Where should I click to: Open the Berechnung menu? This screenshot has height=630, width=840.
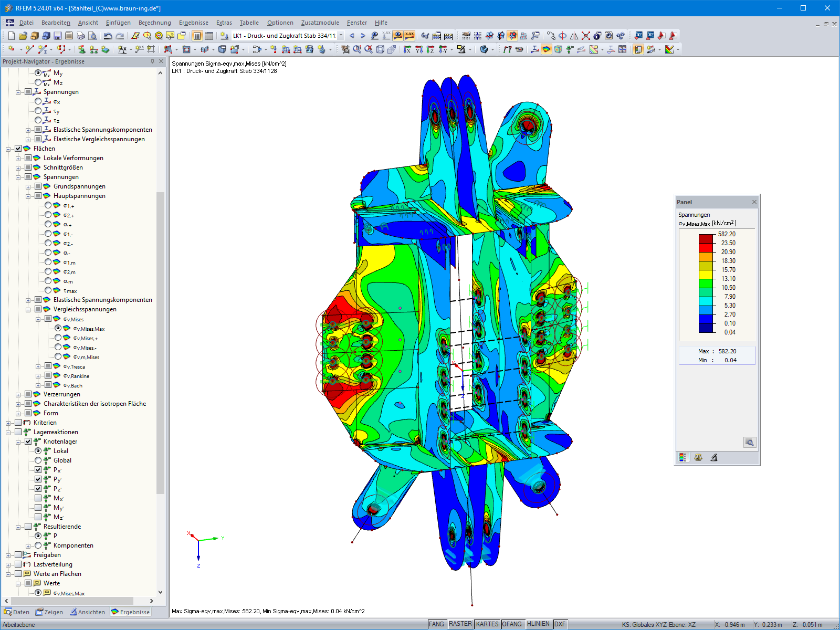(155, 23)
